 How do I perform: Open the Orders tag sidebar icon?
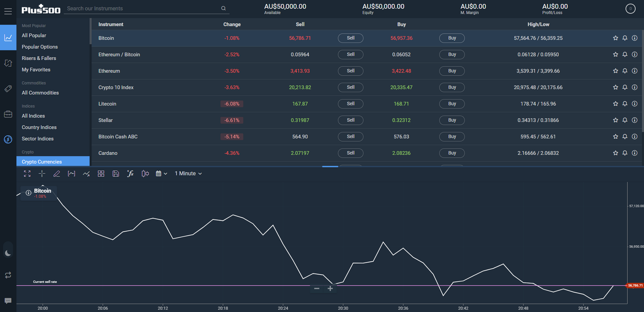point(8,88)
